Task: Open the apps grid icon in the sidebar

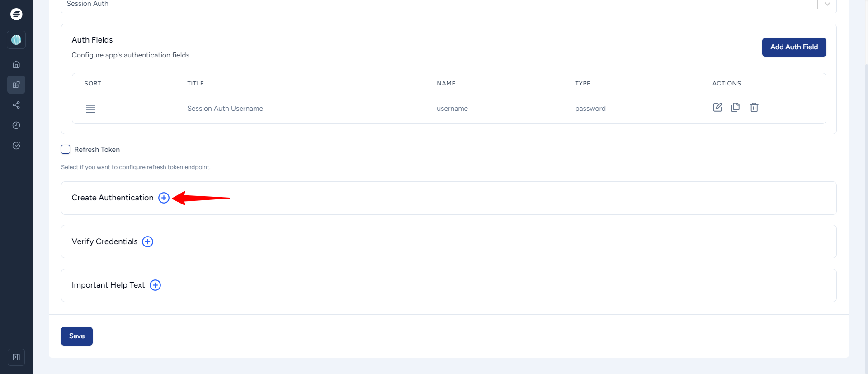Action: coord(16,85)
